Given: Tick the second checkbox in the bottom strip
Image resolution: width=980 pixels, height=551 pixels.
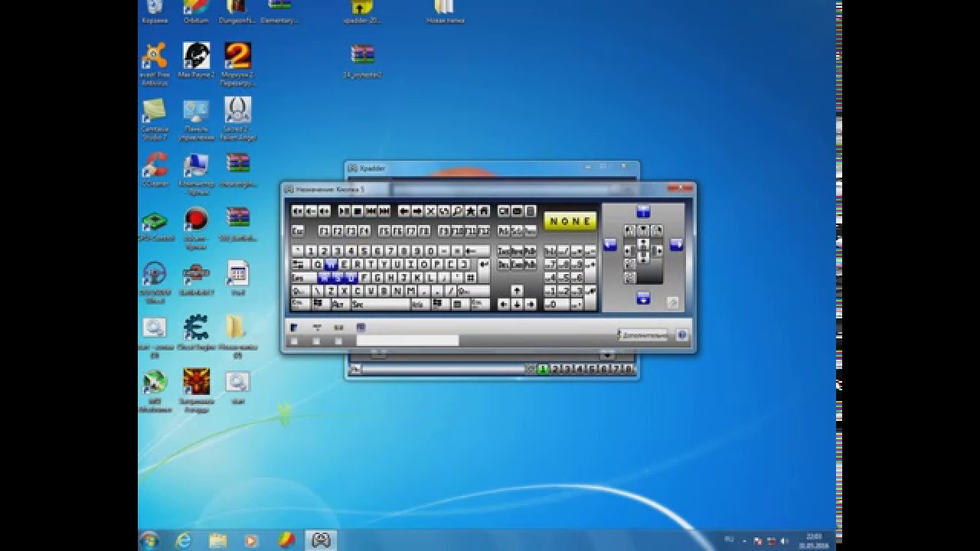Looking at the screenshot, I should pos(316,341).
